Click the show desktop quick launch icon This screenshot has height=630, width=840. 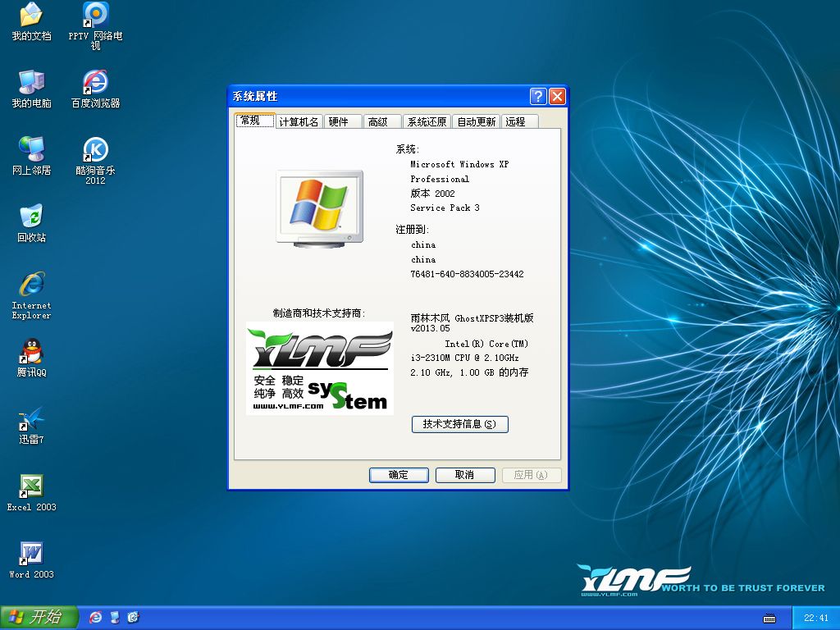click(x=115, y=618)
